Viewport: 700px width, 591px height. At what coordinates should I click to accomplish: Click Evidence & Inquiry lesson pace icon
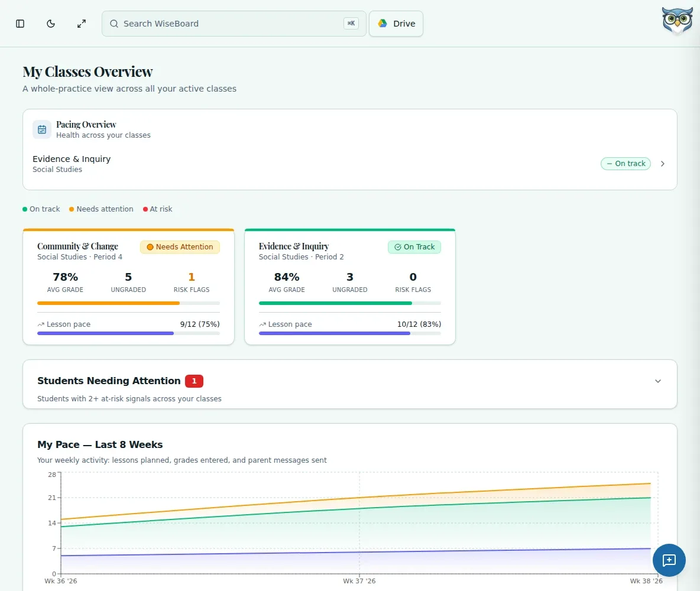click(262, 324)
